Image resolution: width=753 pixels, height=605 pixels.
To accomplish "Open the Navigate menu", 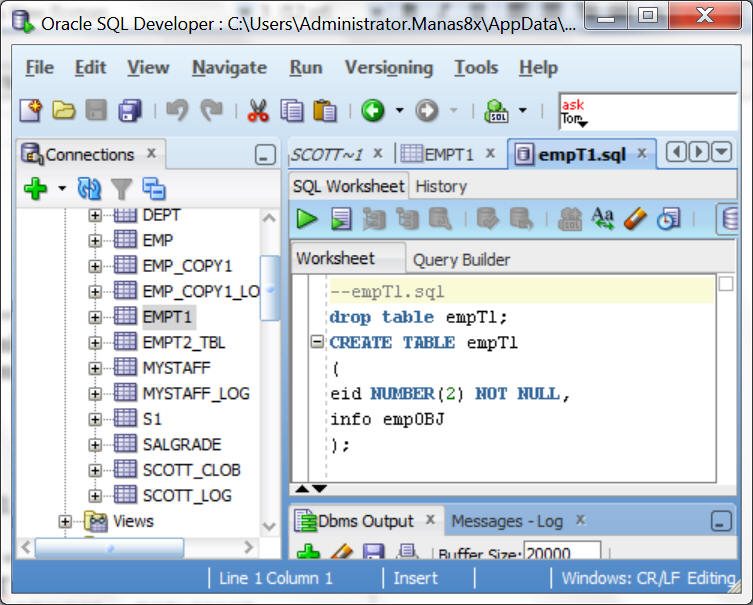I will pos(230,67).
